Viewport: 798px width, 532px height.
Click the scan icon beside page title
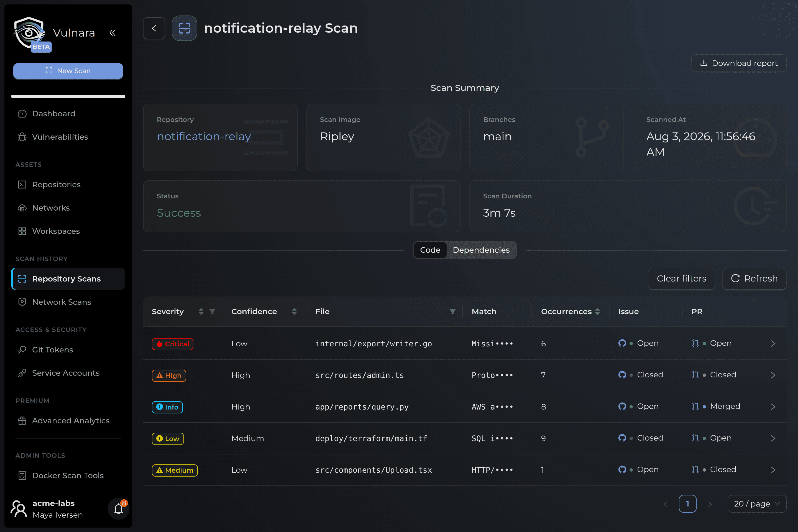[185, 28]
